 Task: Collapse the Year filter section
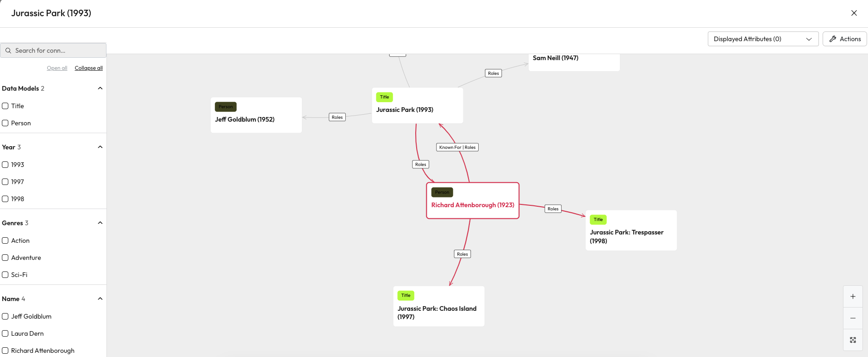coord(100,147)
